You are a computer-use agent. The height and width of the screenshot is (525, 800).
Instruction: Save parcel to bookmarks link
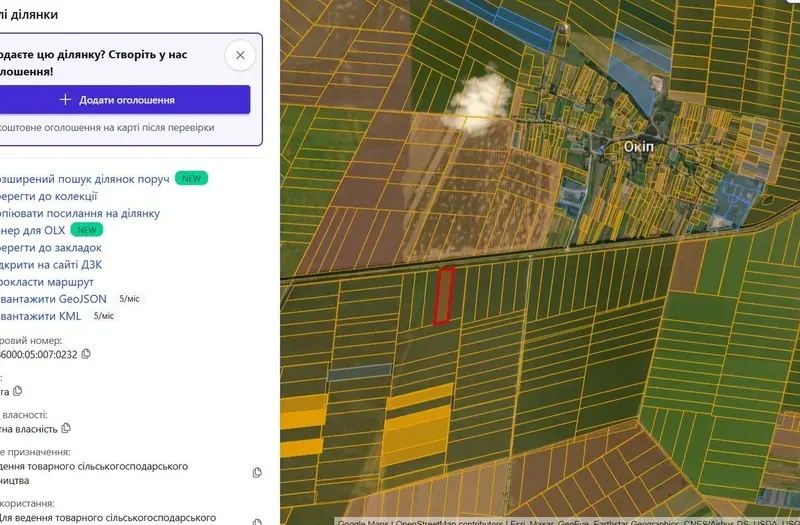(x=51, y=247)
